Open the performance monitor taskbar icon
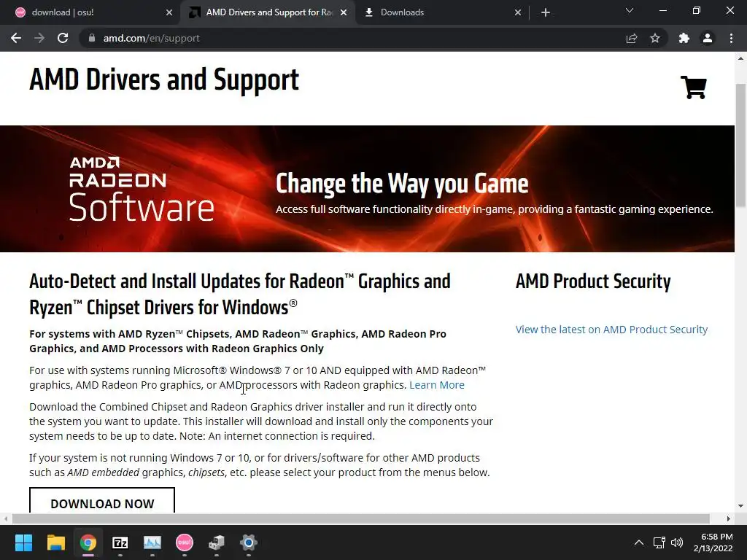Viewport: 747px width, 560px height. 152,542
